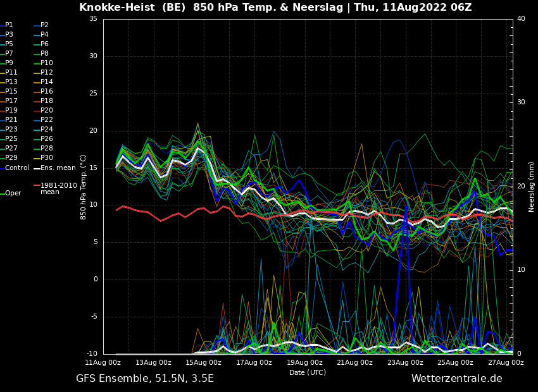Click the Date (UTC) axis label
The height and width of the screenshot is (392, 538).
(x=308, y=372)
